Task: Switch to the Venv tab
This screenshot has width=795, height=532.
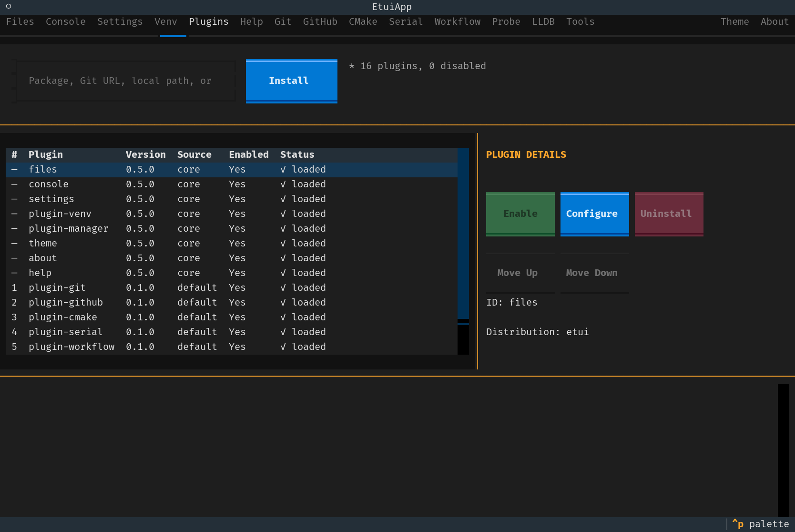Action: pos(166,21)
